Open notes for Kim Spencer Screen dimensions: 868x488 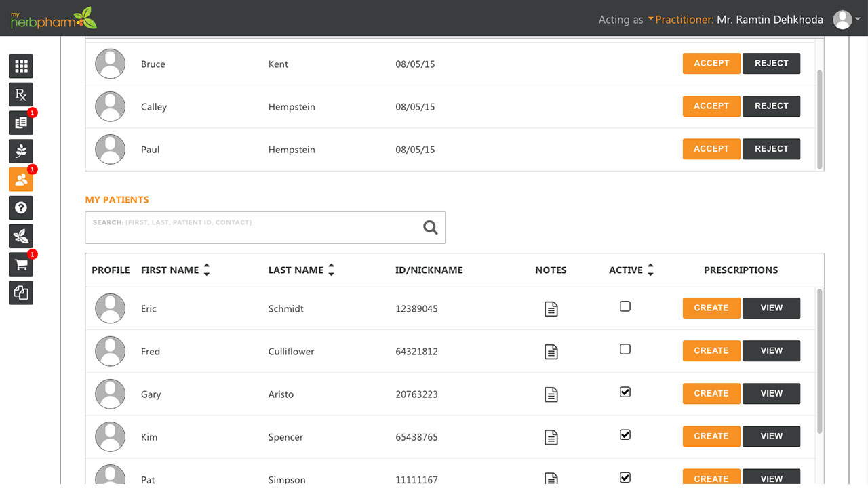[551, 437]
